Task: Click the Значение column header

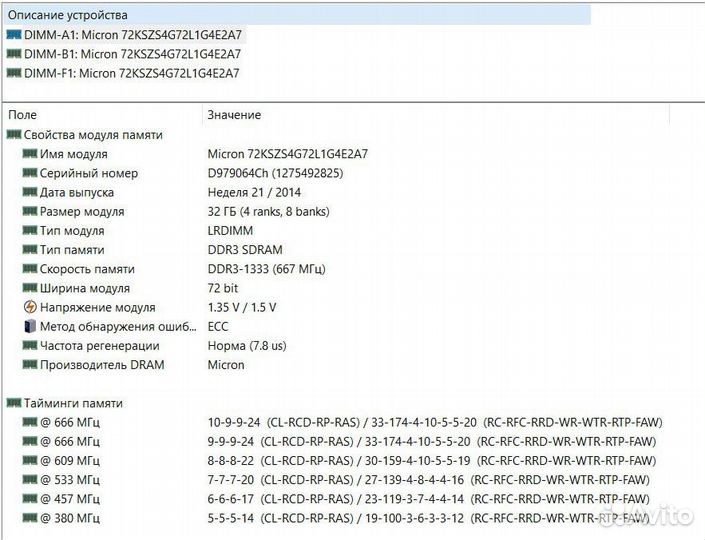Action: coord(234,115)
